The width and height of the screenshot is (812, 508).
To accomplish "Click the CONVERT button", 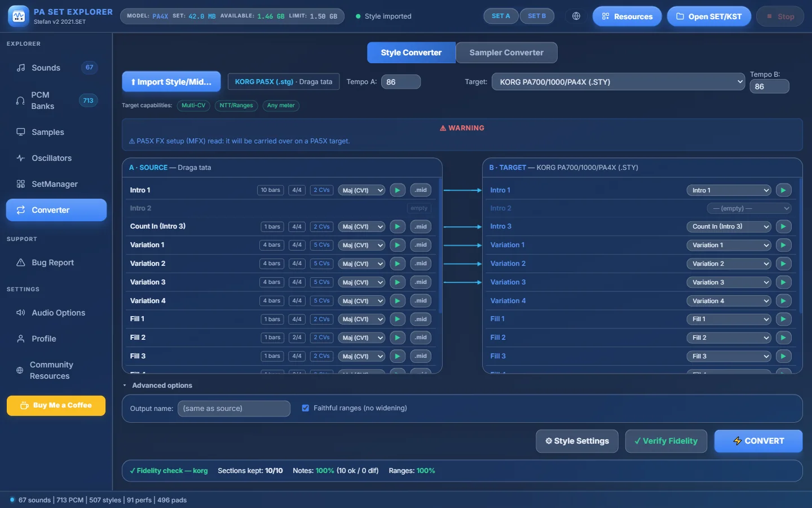I will point(758,441).
